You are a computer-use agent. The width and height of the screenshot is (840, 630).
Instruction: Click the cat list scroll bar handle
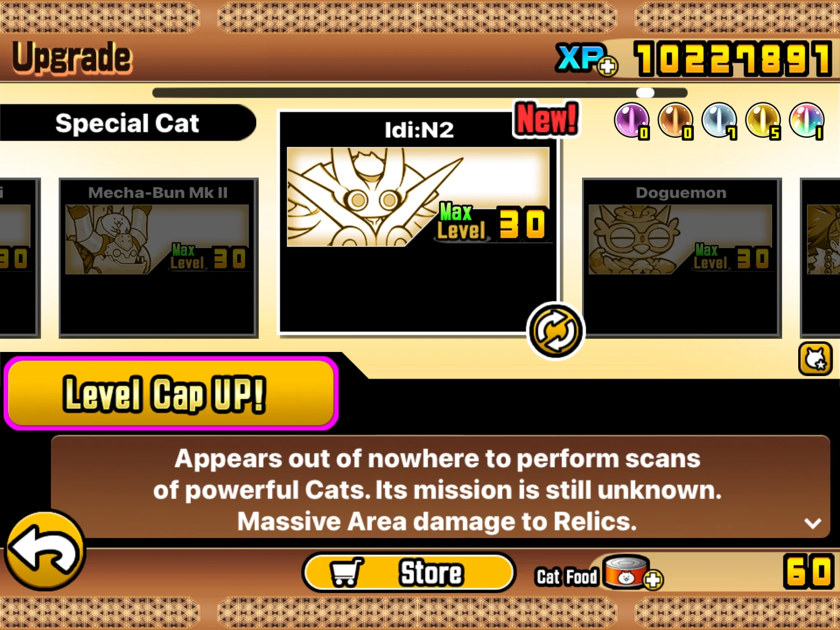(645, 93)
